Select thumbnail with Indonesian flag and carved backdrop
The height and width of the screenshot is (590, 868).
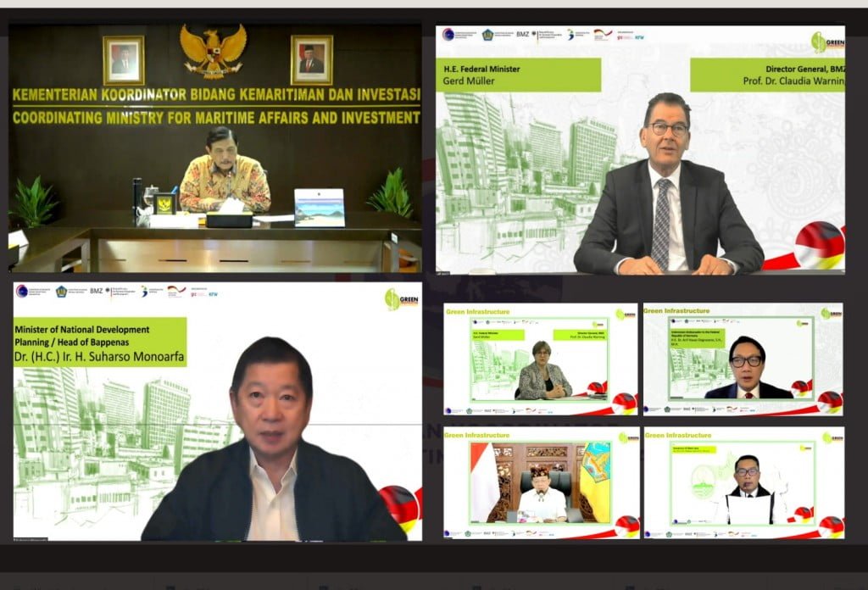540,483
